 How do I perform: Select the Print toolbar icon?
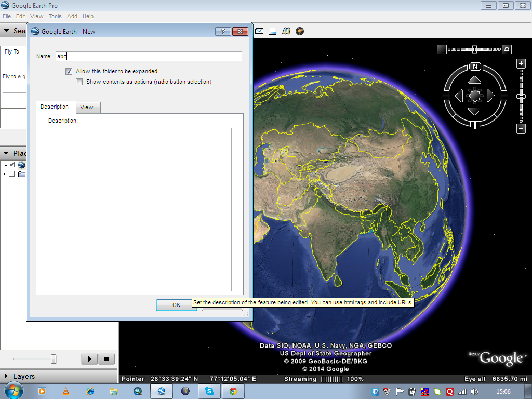click(x=273, y=31)
